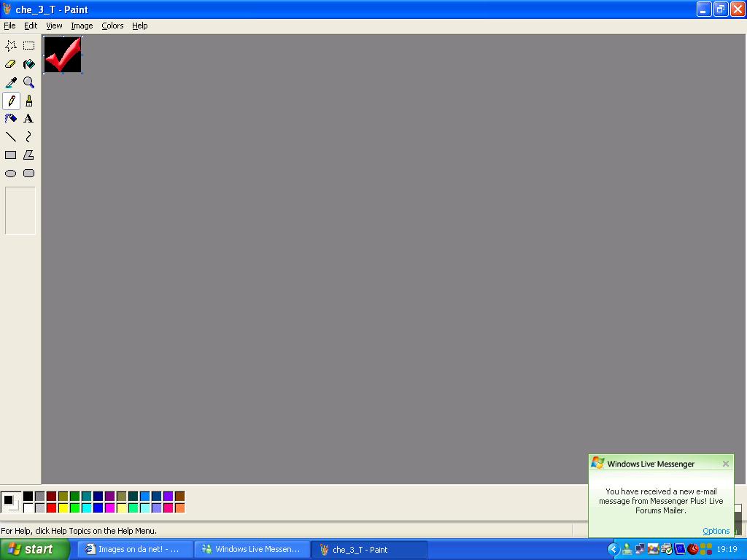
Task: Choose the Text tool
Action: coord(28,119)
